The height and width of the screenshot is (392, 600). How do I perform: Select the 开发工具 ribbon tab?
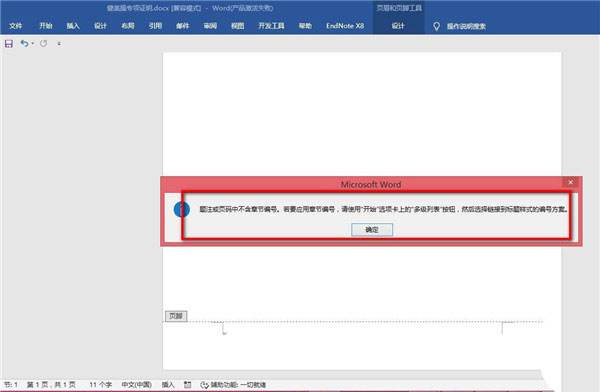[271, 26]
